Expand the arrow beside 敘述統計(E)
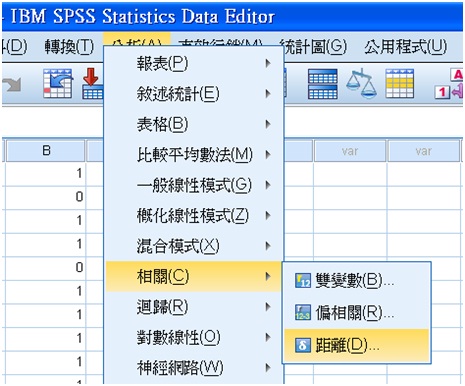Viewport: 465px width, 386px height. [268, 94]
